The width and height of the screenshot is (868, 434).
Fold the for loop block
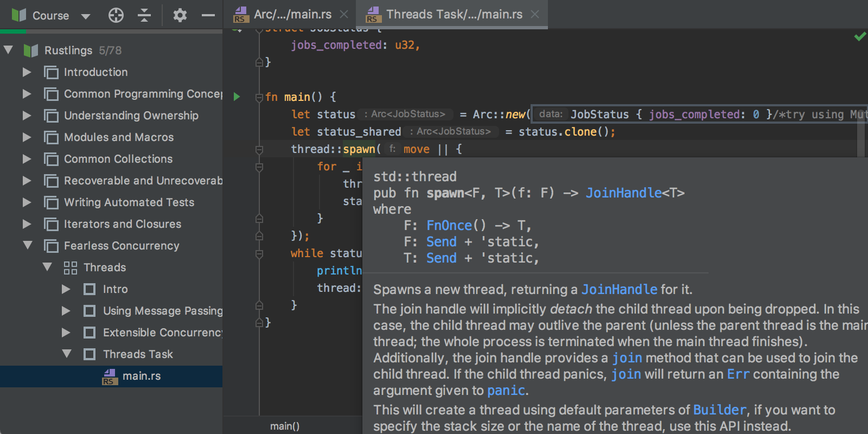point(259,167)
